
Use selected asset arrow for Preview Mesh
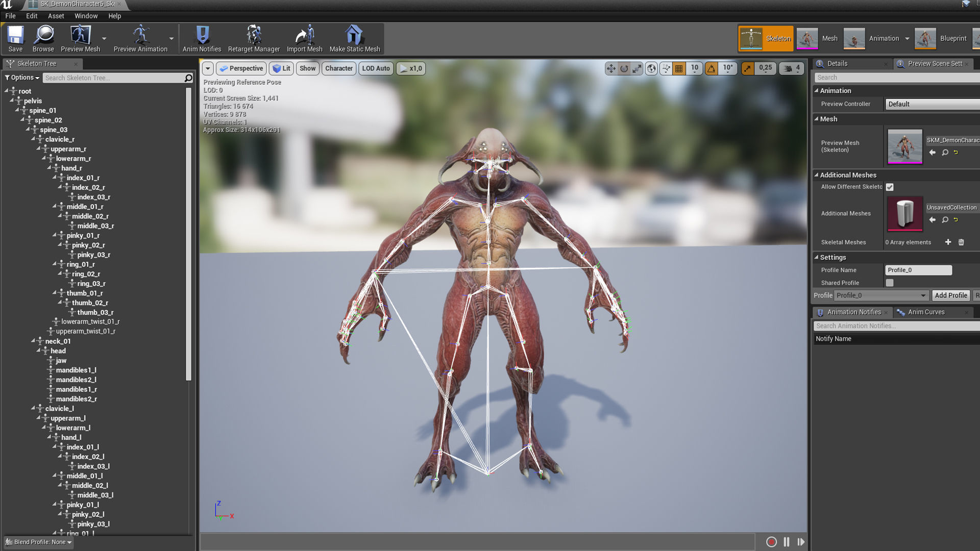[x=933, y=153]
